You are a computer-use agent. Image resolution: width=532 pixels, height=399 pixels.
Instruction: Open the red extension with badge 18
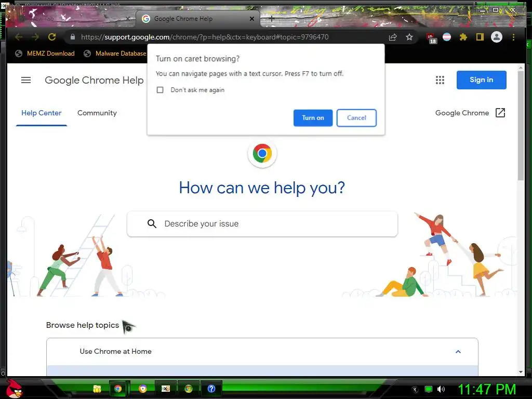pos(431,38)
